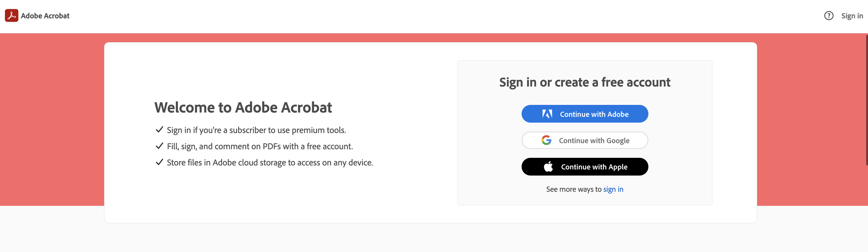Click the Adobe Acrobat title text in the header
The width and height of the screenshot is (868, 252).
tap(45, 16)
